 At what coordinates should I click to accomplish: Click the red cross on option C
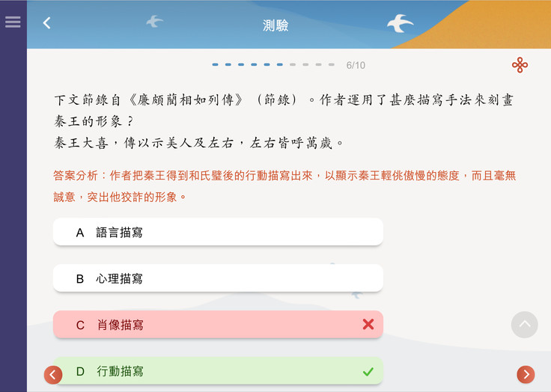click(x=368, y=324)
